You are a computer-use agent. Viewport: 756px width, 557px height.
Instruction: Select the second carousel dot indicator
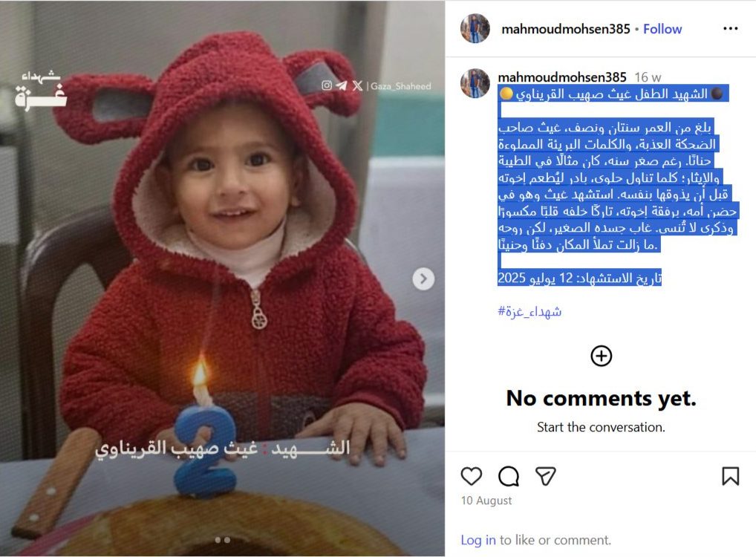pos(227,540)
